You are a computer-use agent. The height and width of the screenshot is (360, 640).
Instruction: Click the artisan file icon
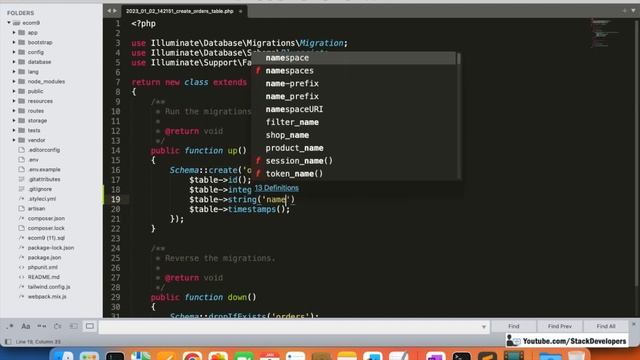[22, 209]
